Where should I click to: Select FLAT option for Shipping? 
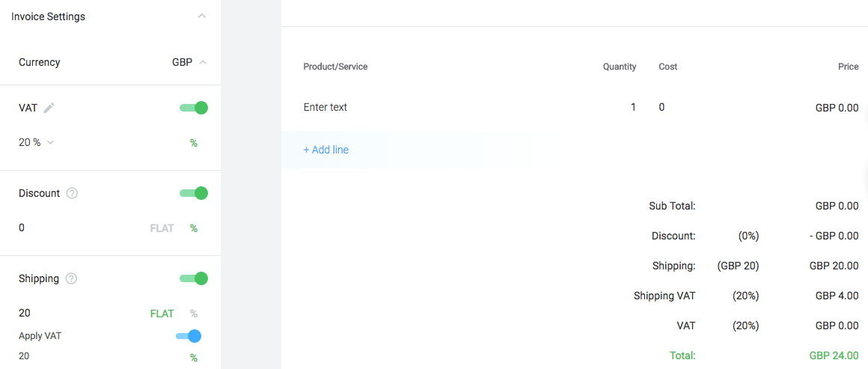click(162, 314)
